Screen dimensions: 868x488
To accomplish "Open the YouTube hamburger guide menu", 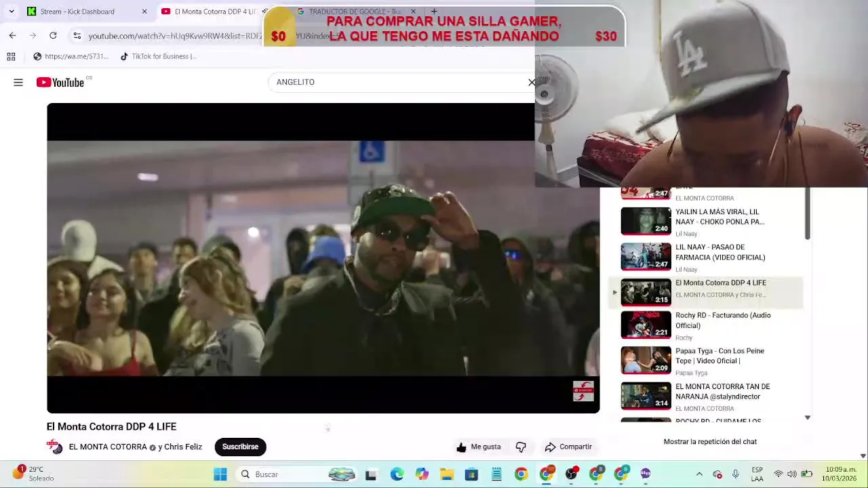I will point(18,82).
